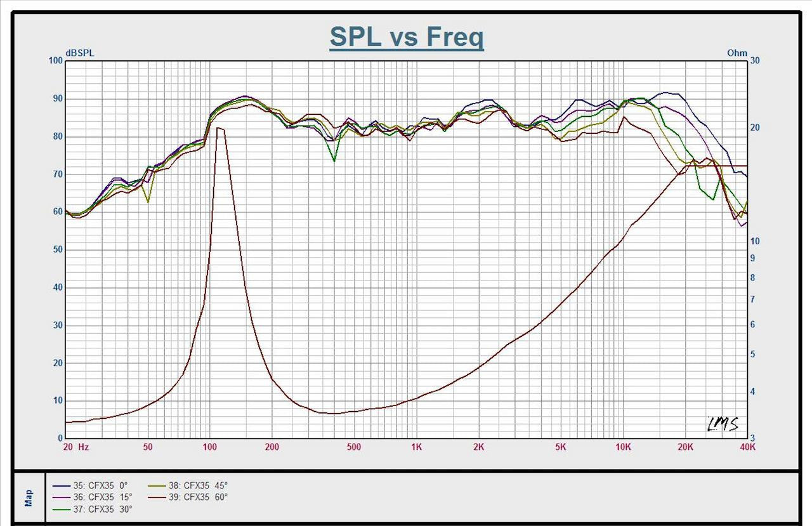
Task: Click the SPL vs Freq chart title
Action: click(x=407, y=38)
